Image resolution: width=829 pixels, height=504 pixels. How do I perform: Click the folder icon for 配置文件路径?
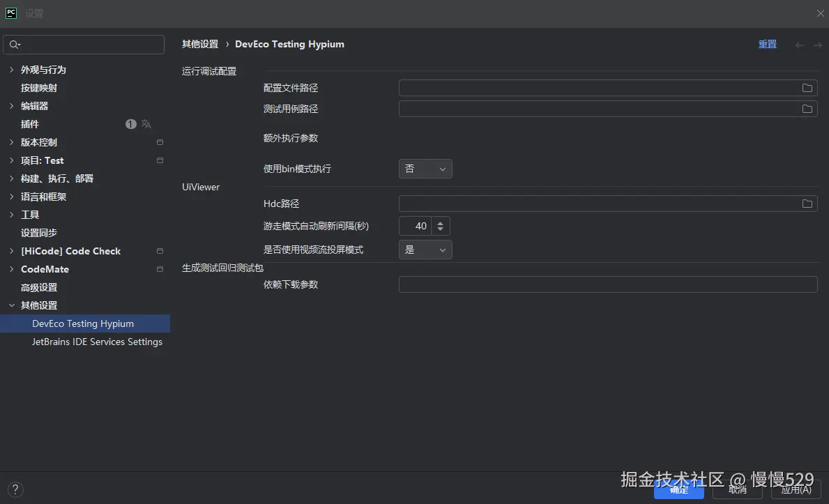(x=807, y=88)
